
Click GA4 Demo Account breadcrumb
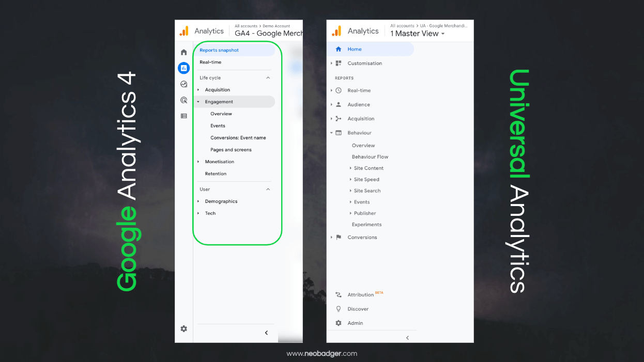[x=276, y=26]
